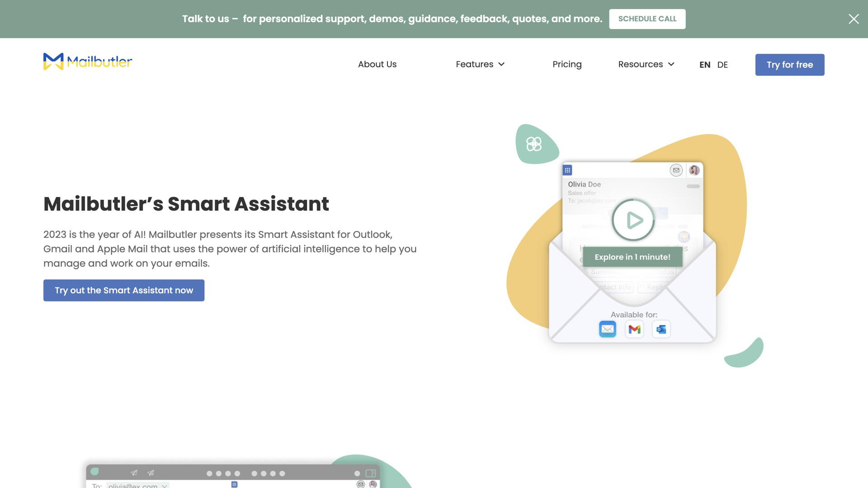The height and width of the screenshot is (488, 868).
Task: Close the top announcement banner
Action: (854, 19)
